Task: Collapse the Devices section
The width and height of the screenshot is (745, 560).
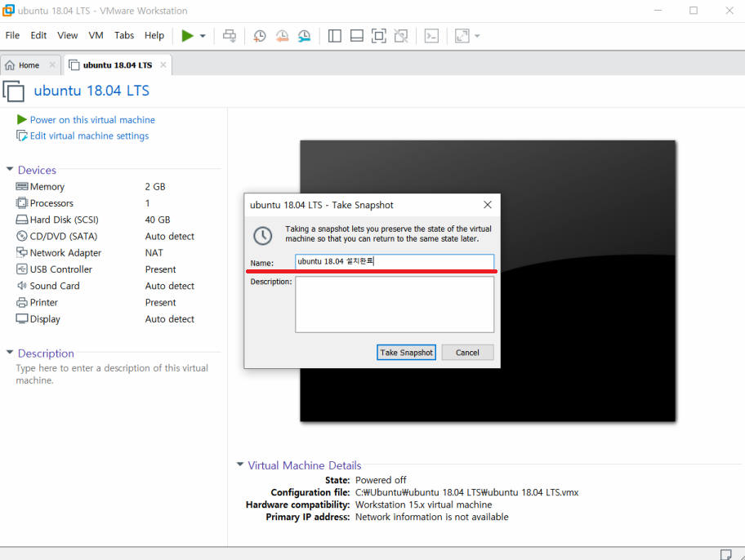Action: click(x=10, y=169)
